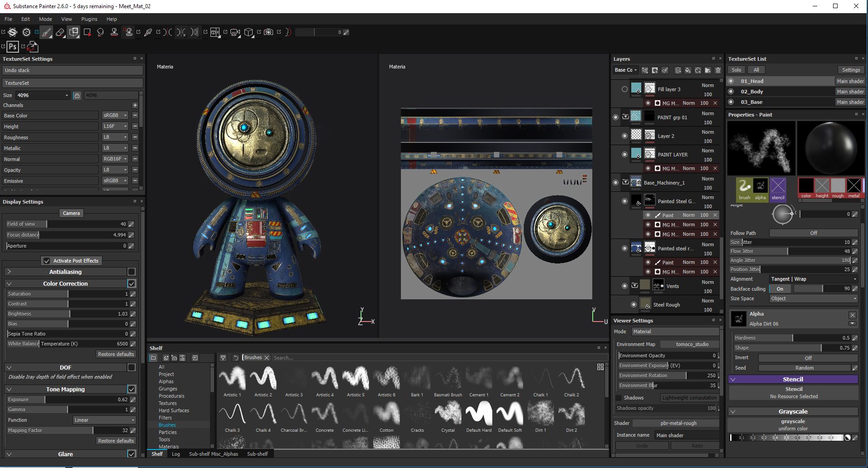This screenshot has width=868, height=468.
Task: Toggle the Tone Mapping checkbox
Action: point(132,389)
